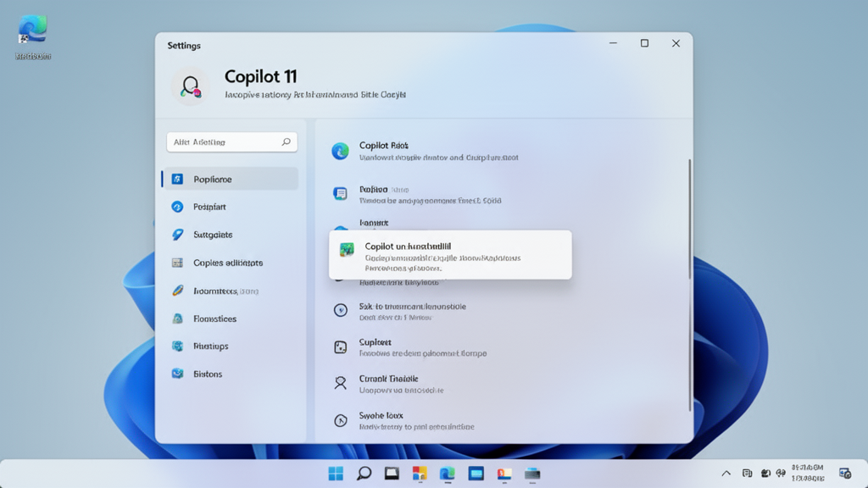
Task: Click the icon next to Suttgoiets in the sidebar
Action: 177,235
